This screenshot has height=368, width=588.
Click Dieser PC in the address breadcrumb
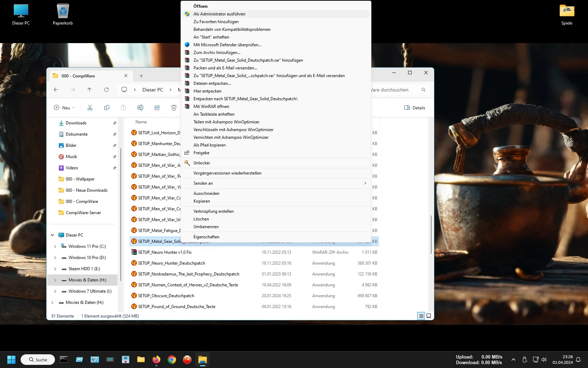(x=153, y=90)
